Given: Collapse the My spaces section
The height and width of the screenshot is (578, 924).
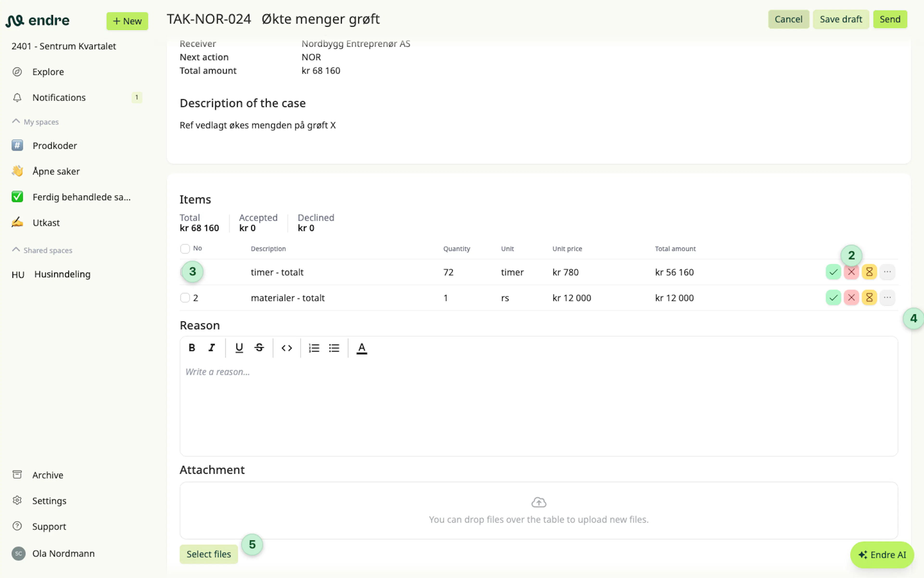Looking at the screenshot, I should tap(16, 121).
